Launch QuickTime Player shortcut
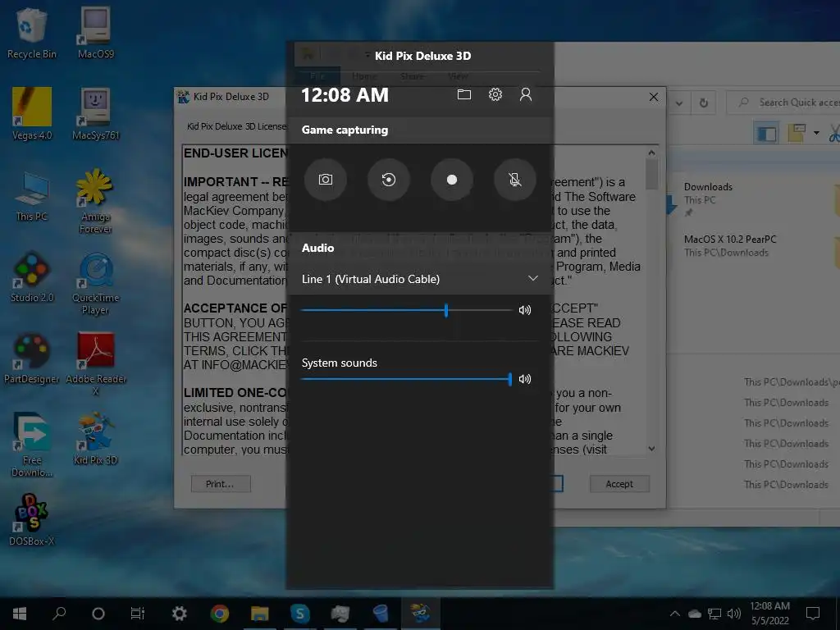The height and width of the screenshot is (630, 840). (x=96, y=284)
